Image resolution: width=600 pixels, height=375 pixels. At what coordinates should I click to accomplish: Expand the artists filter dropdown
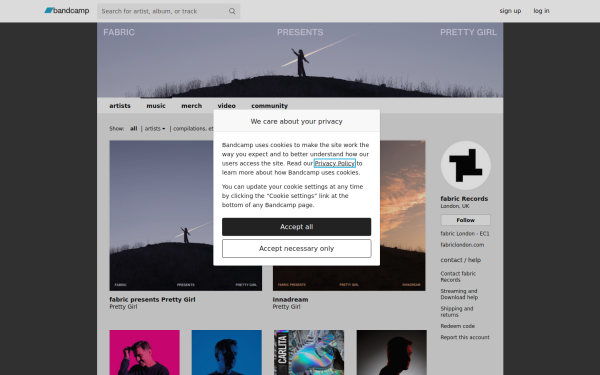[x=155, y=129]
